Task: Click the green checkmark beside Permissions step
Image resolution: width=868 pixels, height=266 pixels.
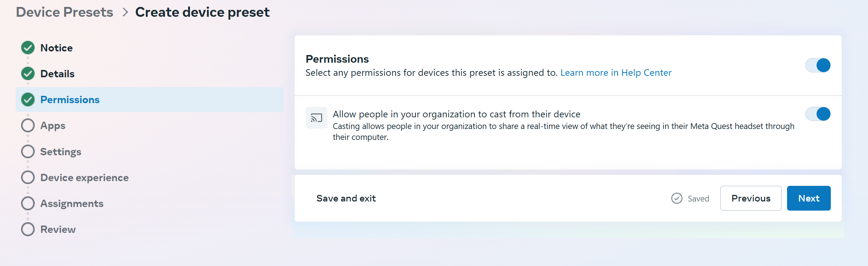Action: click(28, 99)
